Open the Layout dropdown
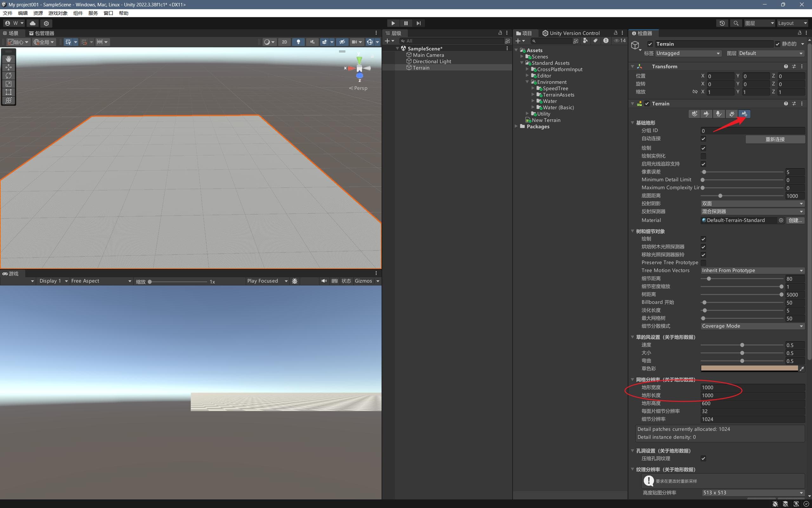 [x=792, y=23]
